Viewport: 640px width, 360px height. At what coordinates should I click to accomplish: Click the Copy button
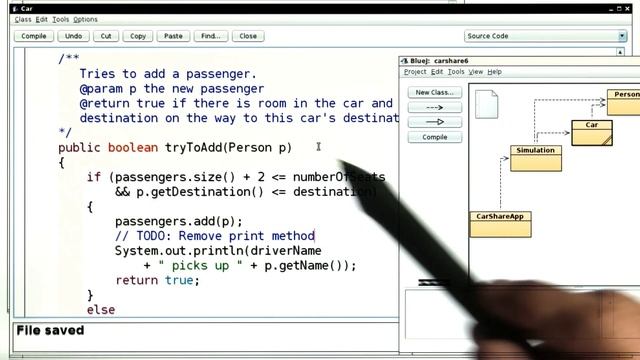coord(138,36)
